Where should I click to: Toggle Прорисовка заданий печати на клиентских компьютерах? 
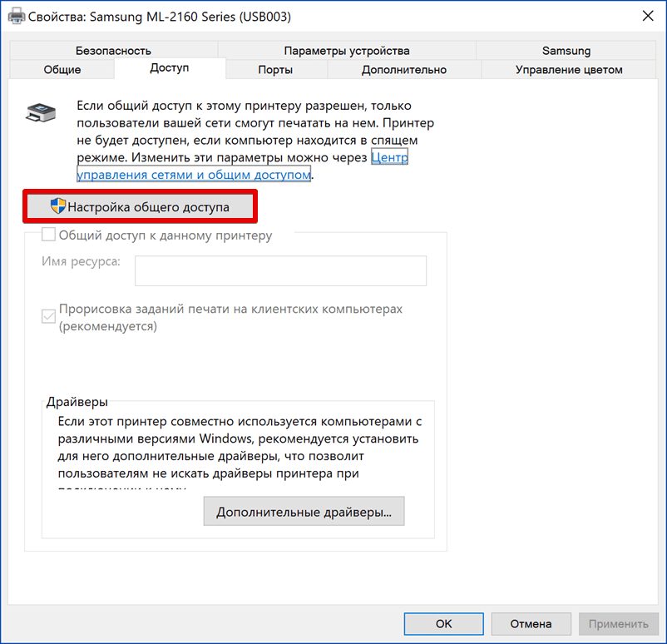(x=48, y=316)
